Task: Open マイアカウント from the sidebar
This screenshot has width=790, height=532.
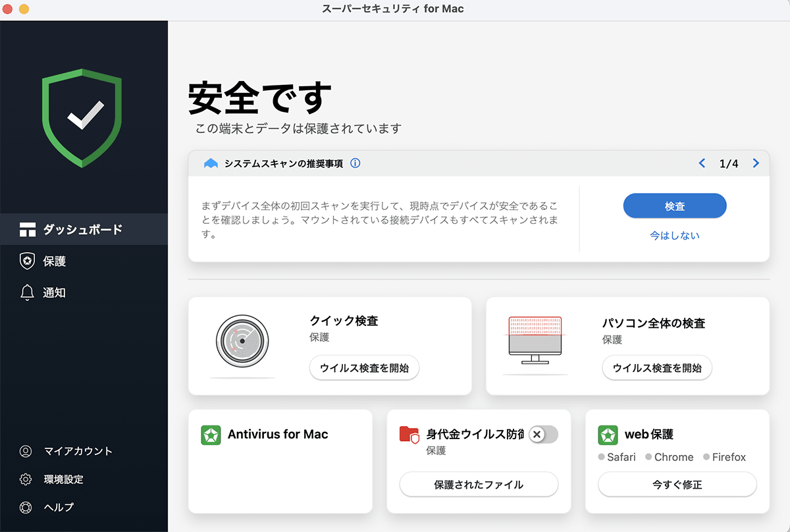Action: [x=28, y=452]
